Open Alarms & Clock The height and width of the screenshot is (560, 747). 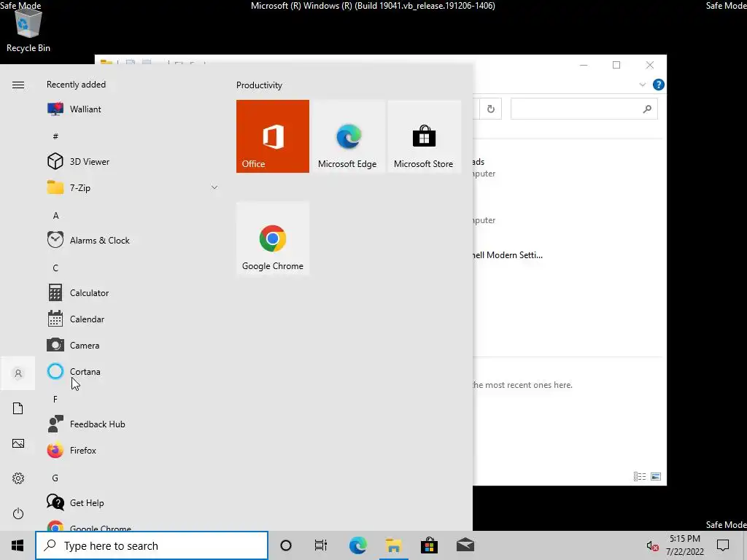tap(133, 240)
